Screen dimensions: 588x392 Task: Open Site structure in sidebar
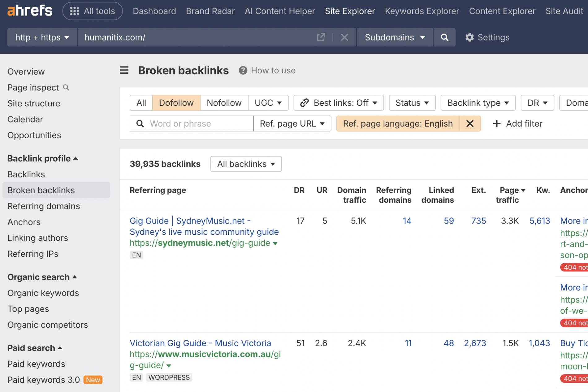point(34,103)
